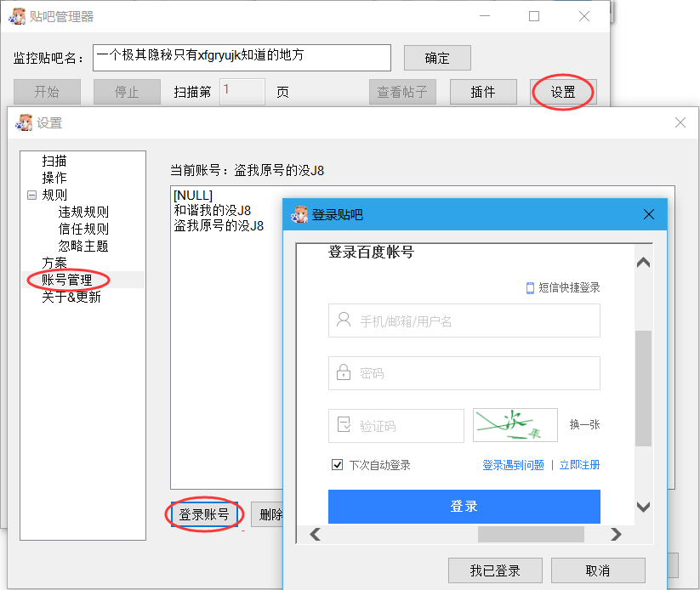Click the 我已登录 button

tap(495, 570)
